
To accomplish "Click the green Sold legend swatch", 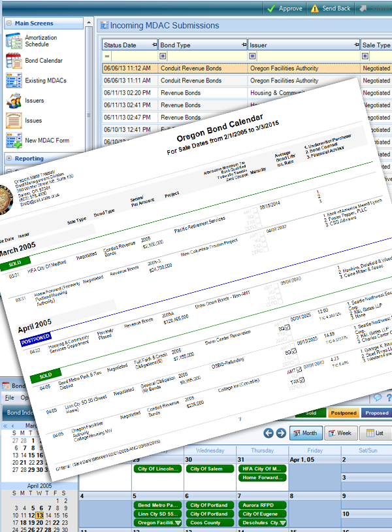I will 310,413.
